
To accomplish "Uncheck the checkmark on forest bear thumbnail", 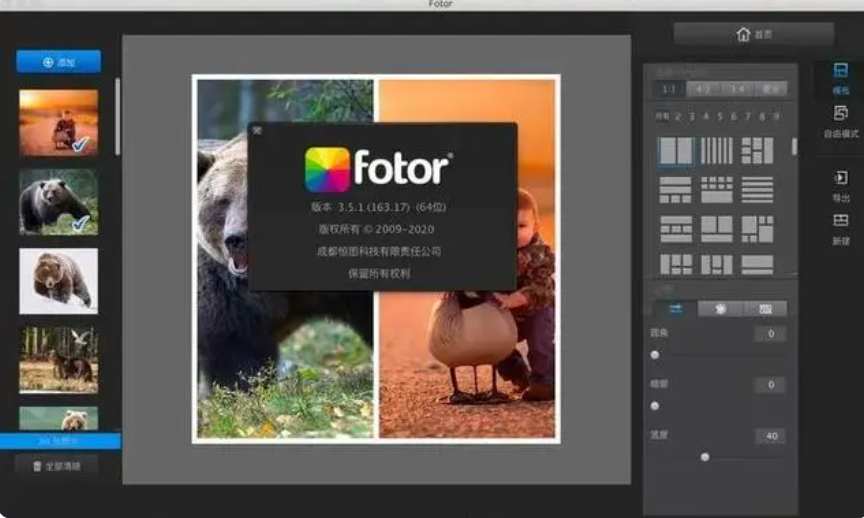I will pyautogui.click(x=80, y=224).
